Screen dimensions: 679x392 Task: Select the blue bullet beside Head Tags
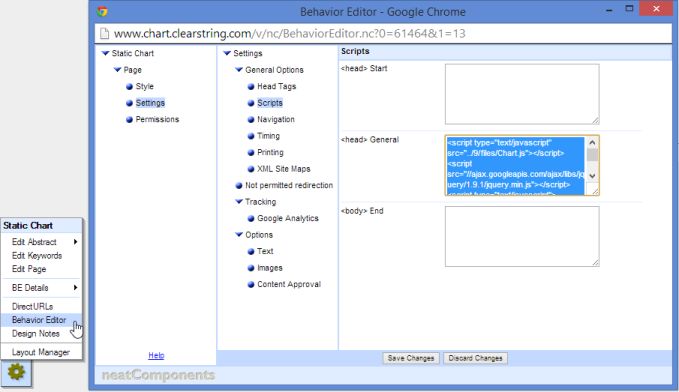[x=251, y=87]
